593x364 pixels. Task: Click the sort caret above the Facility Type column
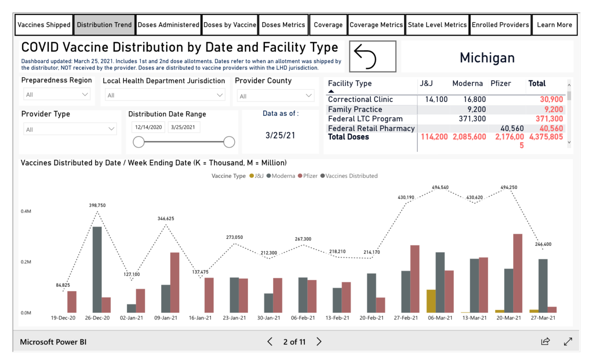(x=330, y=91)
